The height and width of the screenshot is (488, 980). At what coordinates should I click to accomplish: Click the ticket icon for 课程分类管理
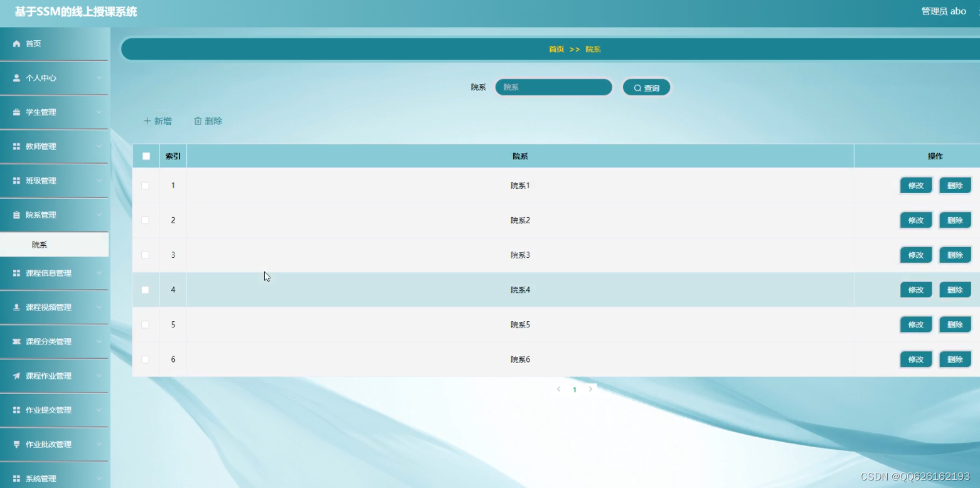(17, 341)
